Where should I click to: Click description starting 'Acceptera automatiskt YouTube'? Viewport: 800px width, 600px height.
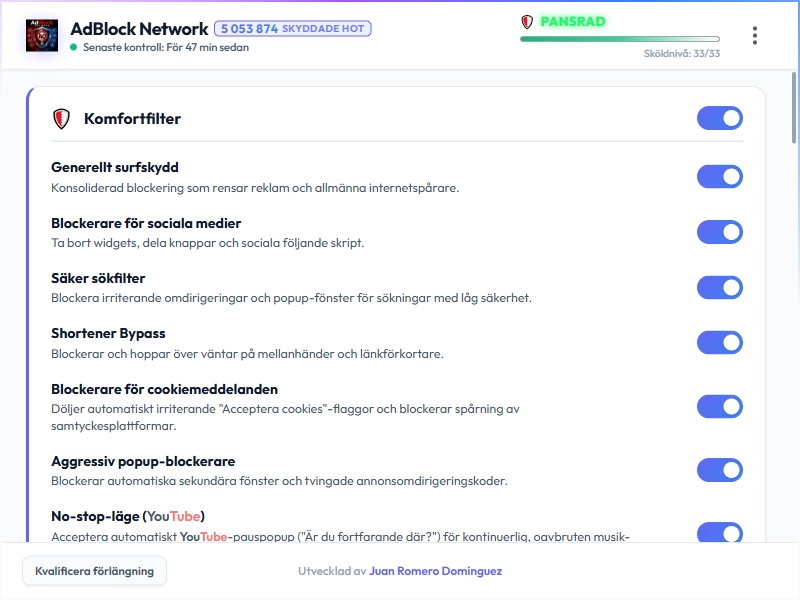coord(340,536)
